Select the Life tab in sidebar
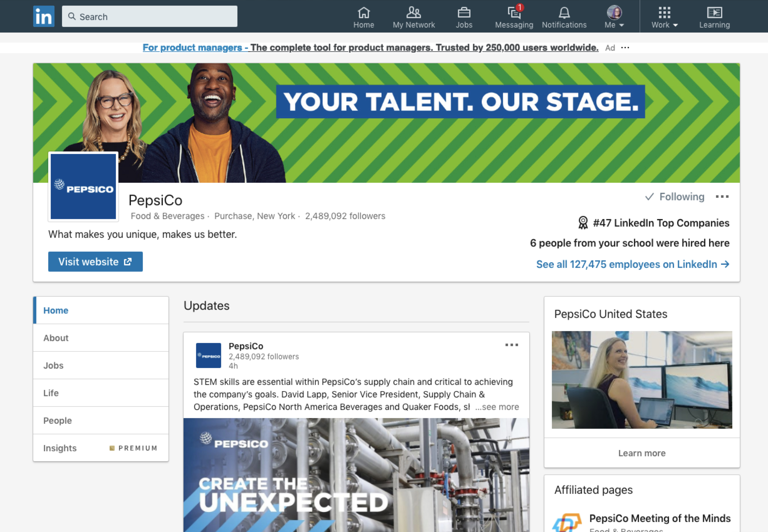The width and height of the screenshot is (768, 532). coord(101,393)
